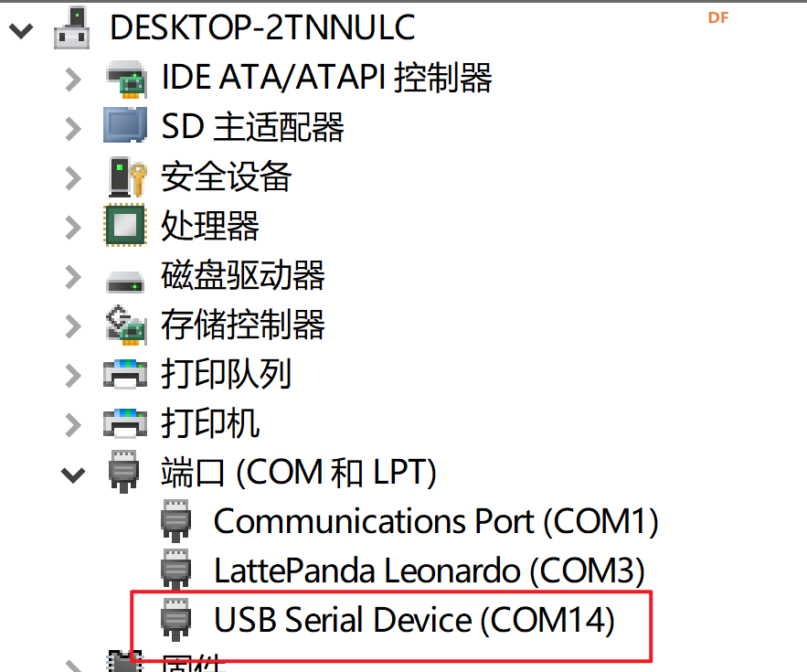Click the computer icon beside DESKTOP-2TNNULC
The width and height of the screenshot is (807, 672).
pos(71,27)
